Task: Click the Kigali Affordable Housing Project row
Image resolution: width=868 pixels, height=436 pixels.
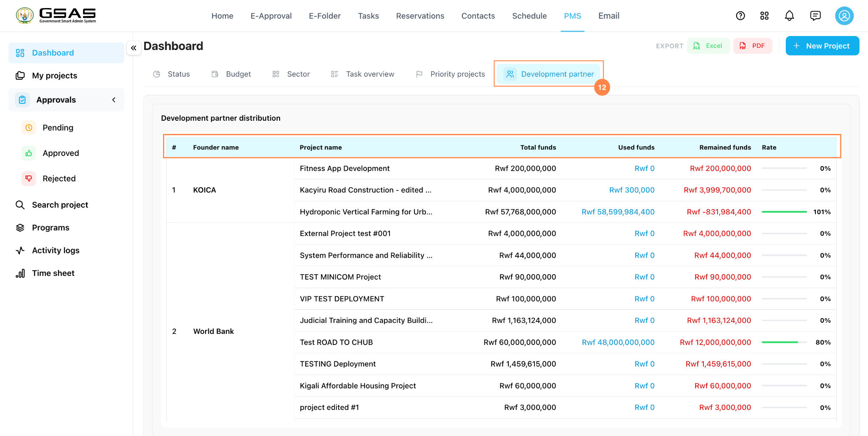Action: click(x=565, y=386)
